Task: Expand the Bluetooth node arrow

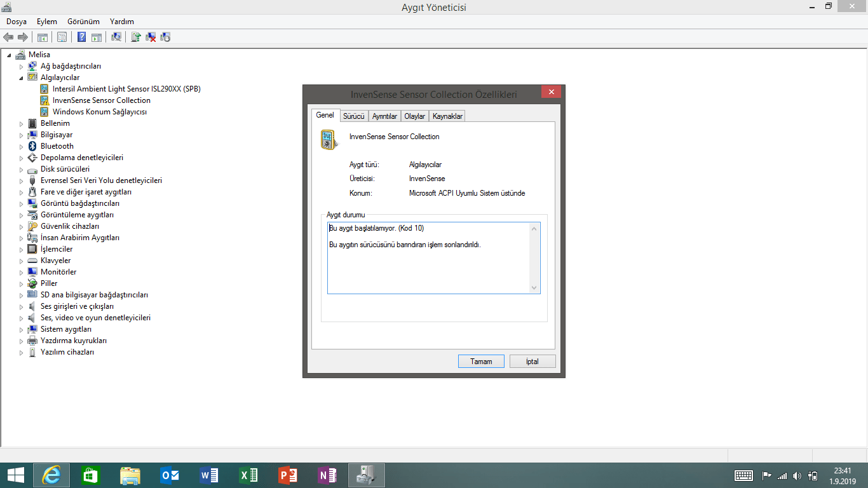Action: 21,146
